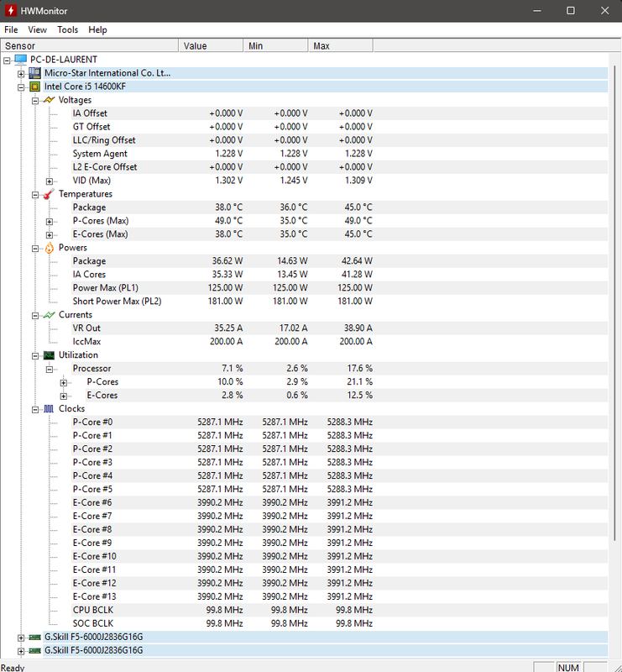Click the Max column header
This screenshot has width=622, height=672.
(x=341, y=45)
